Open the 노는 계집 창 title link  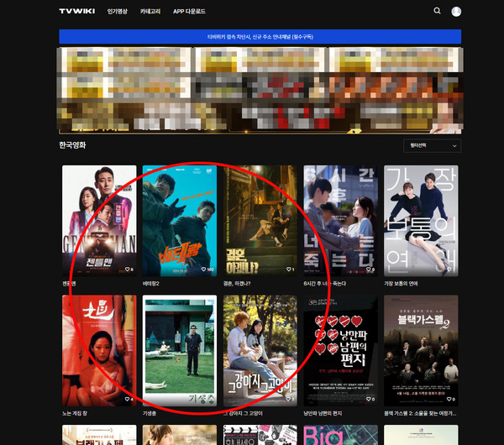[75, 413]
